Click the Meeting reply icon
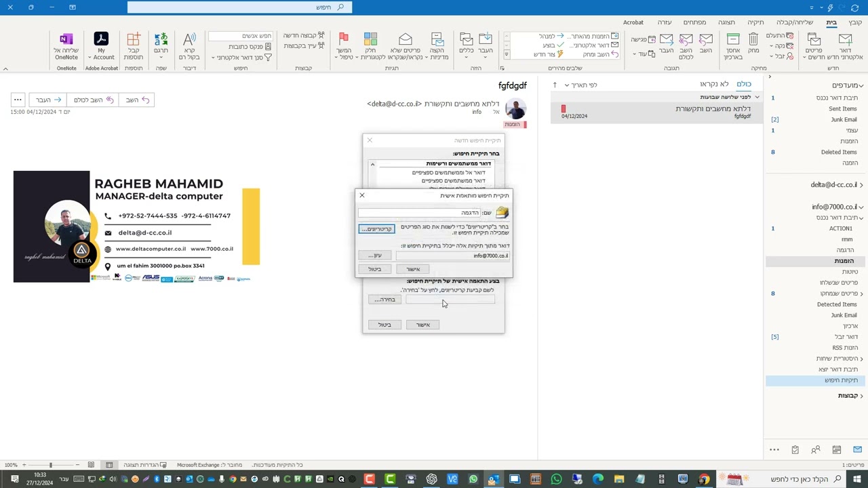 (652, 39)
